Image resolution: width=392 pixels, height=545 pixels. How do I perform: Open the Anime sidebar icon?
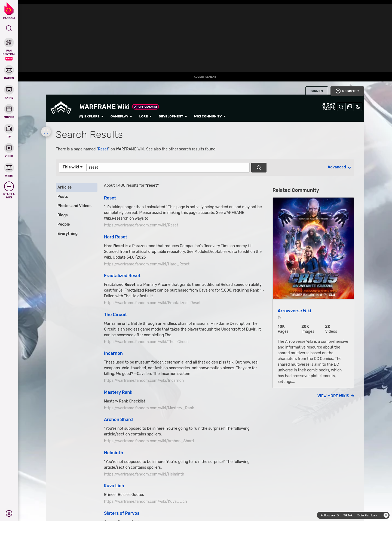9,90
